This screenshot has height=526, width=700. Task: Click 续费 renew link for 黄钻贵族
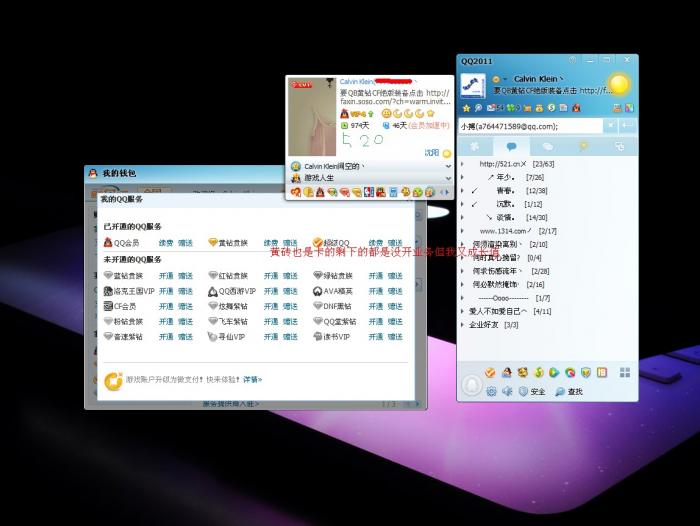point(271,243)
